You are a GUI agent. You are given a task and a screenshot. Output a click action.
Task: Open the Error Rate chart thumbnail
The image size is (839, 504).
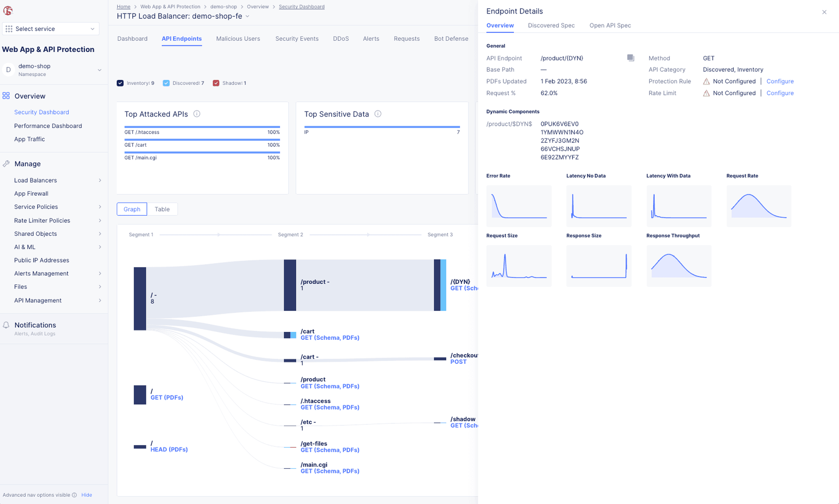click(519, 206)
